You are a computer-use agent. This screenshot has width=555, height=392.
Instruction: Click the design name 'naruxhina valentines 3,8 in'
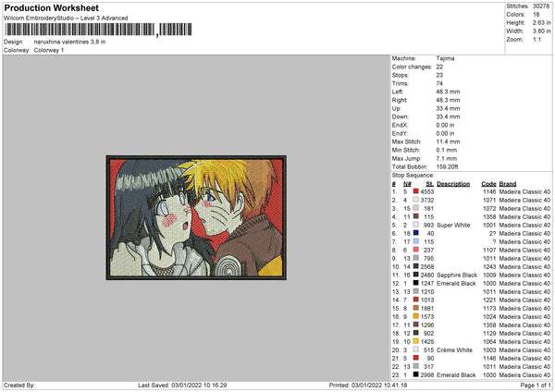pos(69,42)
